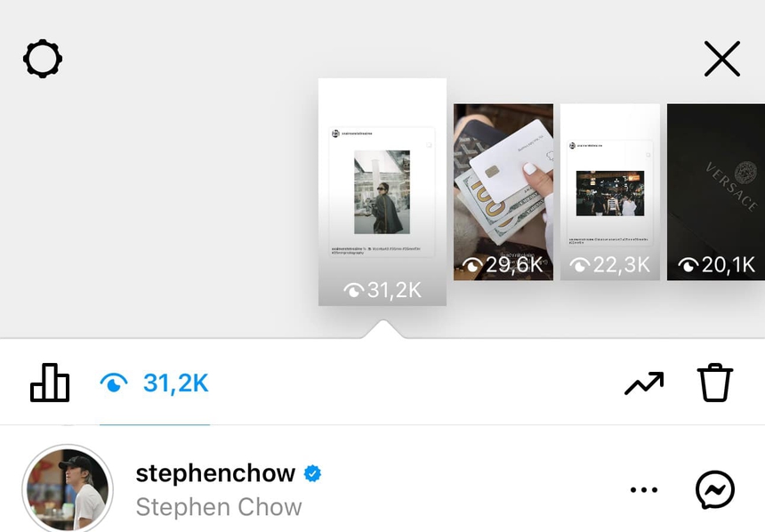The height and width of the screenshot is (532, 765).
Task: Select the story thumbnail with 31,2K views
Action: click(382, 192)
